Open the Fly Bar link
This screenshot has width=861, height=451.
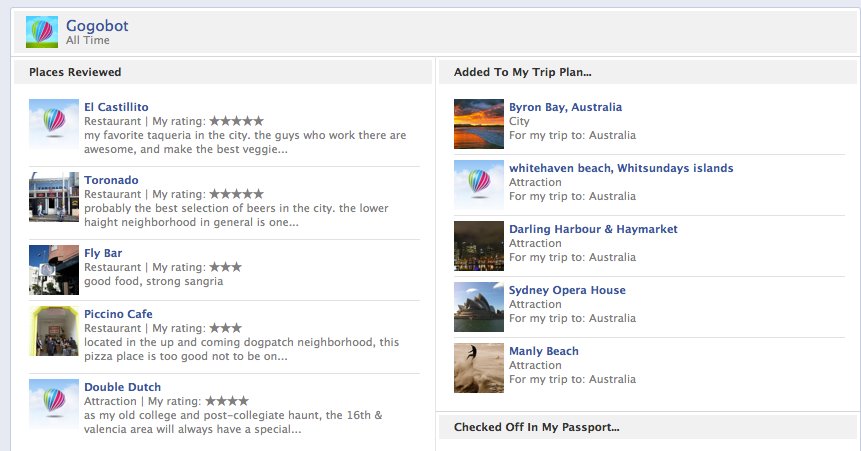coord(103,253)
